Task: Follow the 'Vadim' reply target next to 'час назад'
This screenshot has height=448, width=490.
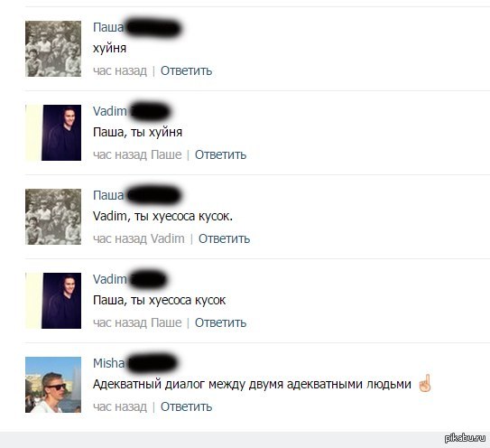Action: [168, 238]
